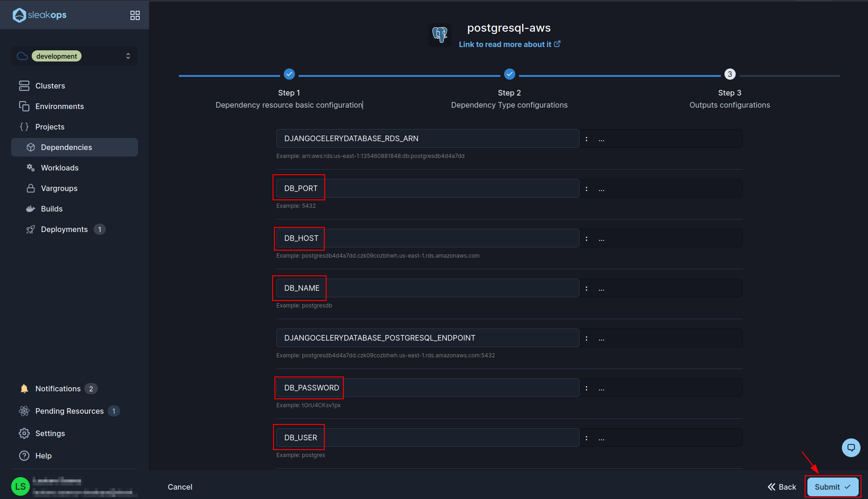Click Step 1 checkmark in stepper

(x=289, y=74)
